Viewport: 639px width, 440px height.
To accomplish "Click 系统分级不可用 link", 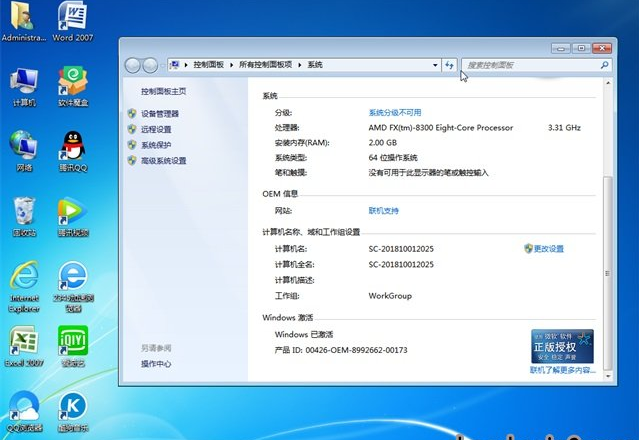I will pyautogui.click(x=395, y=112).
